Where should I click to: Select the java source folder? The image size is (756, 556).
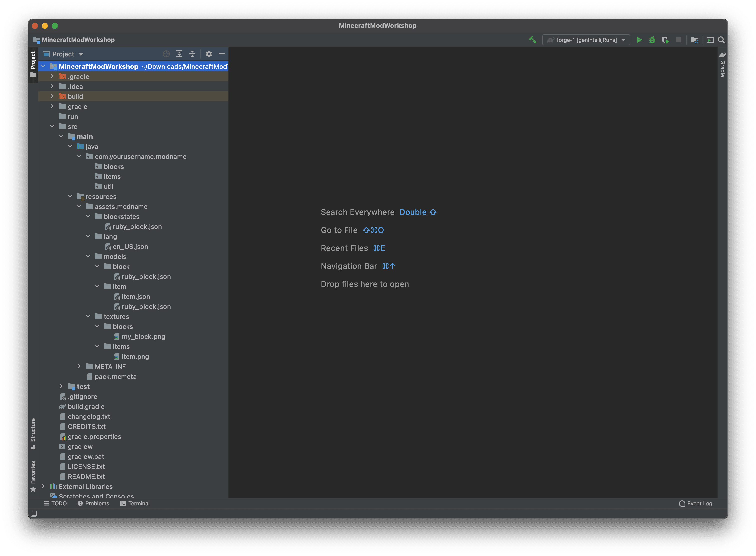coord(87,146)
